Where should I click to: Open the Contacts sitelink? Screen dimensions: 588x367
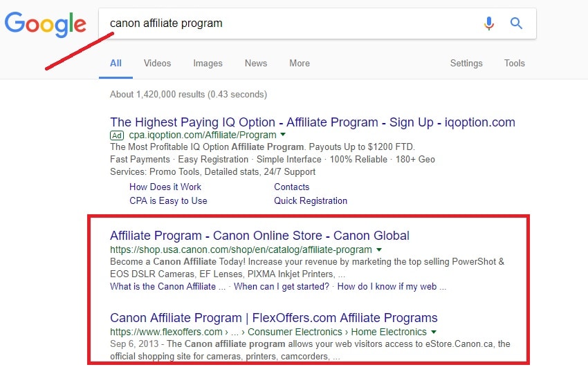click(x=292, y=187)
